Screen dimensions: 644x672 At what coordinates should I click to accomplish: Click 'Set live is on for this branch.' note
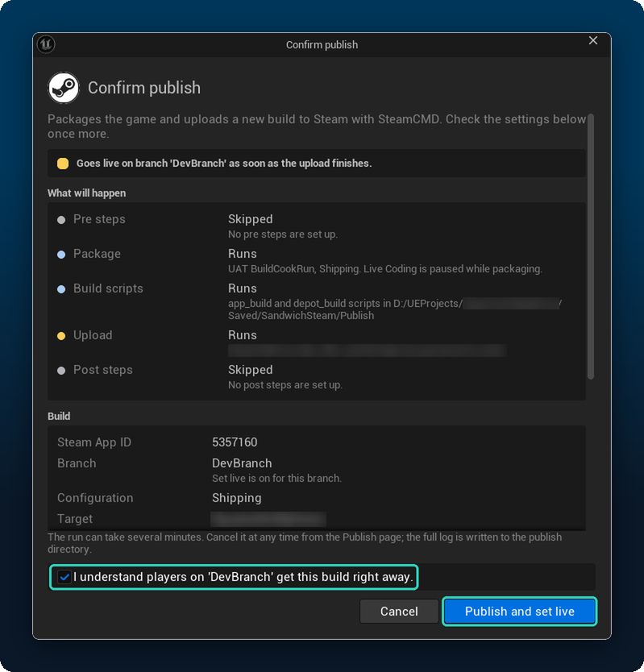tap(276, 479)
